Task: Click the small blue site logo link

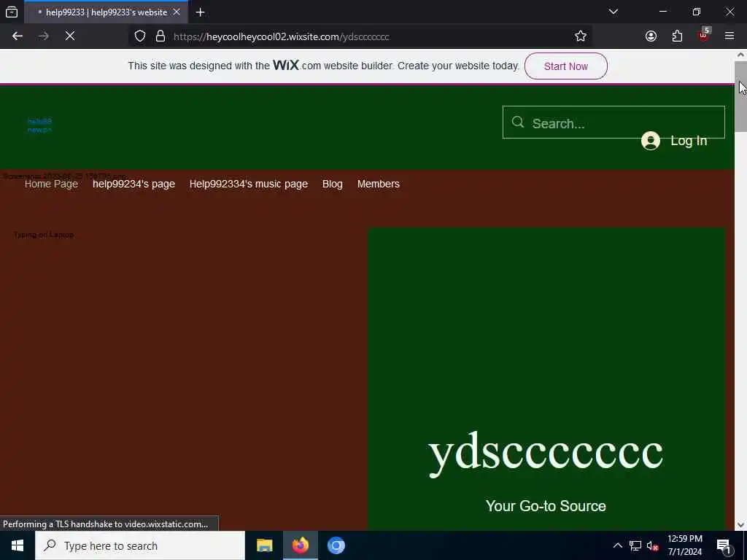Action: click(39, 125)
